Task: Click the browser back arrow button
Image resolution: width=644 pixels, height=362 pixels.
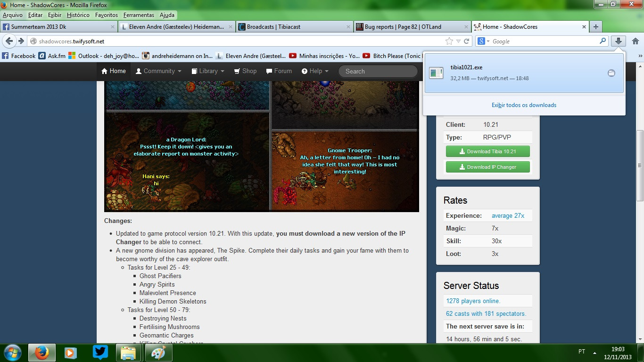Action: pos(9,41)
